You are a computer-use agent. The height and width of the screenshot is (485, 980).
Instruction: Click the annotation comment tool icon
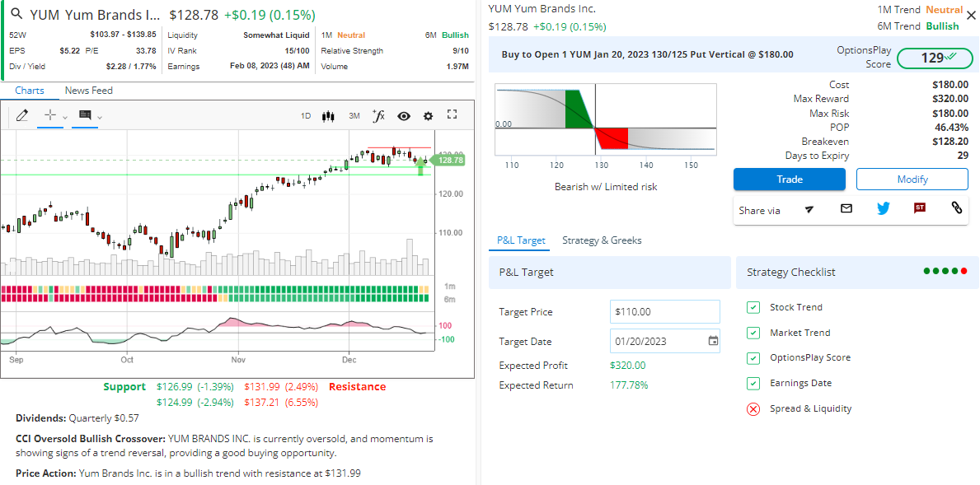pos(85,115)
